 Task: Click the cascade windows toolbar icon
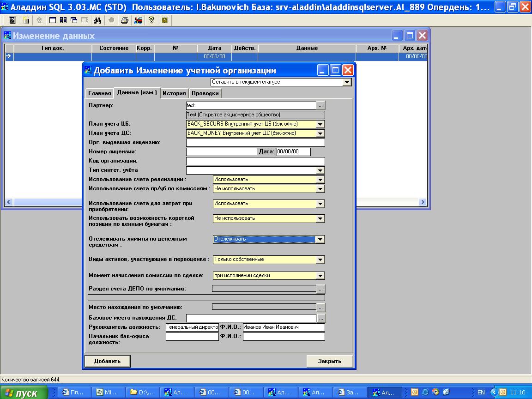click(74, 20)
